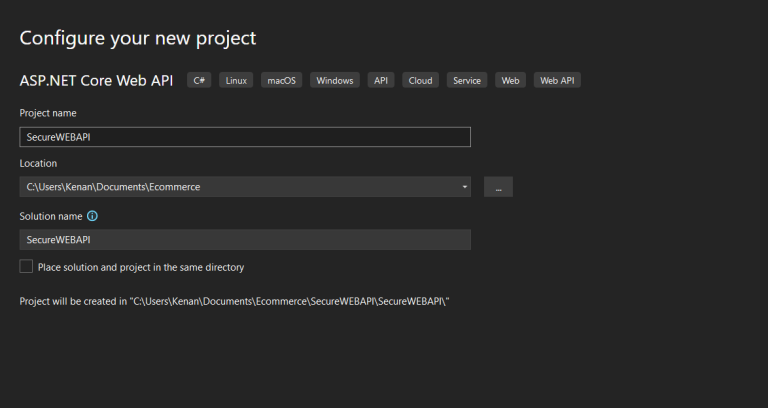Click the standalone Web tag
768x408 pixels.
pyautogui.click(x=510, y=80)
